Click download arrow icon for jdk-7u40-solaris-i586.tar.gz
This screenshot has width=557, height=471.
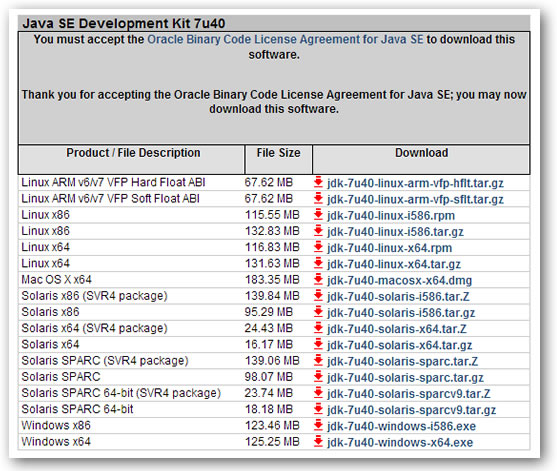[318, 312]
